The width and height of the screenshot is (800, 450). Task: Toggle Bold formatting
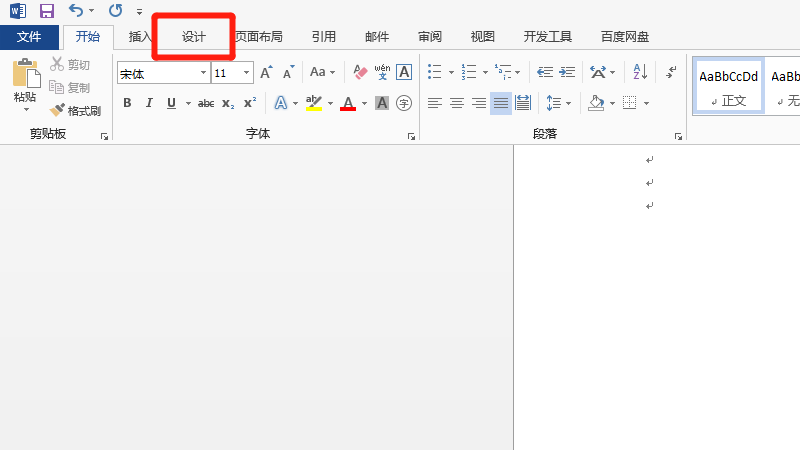click(x=127, y=103)
